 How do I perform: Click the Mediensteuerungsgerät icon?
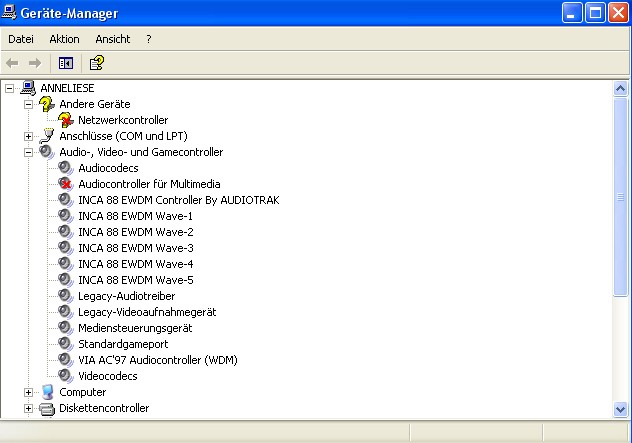(66, 328)
